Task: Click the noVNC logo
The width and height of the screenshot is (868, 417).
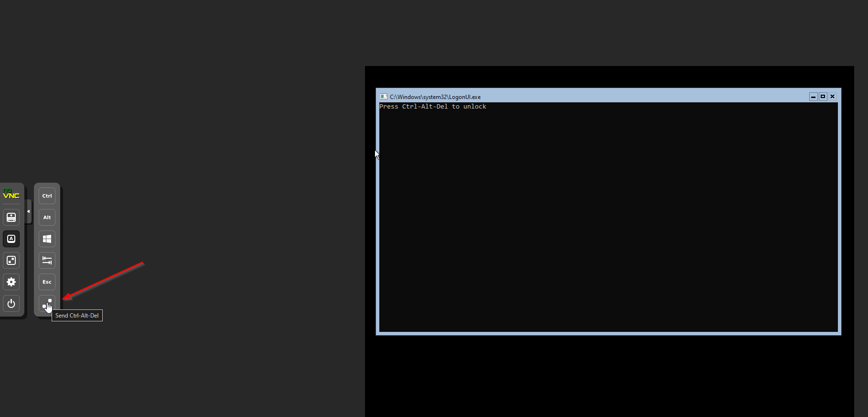Action: coord(11,194)
